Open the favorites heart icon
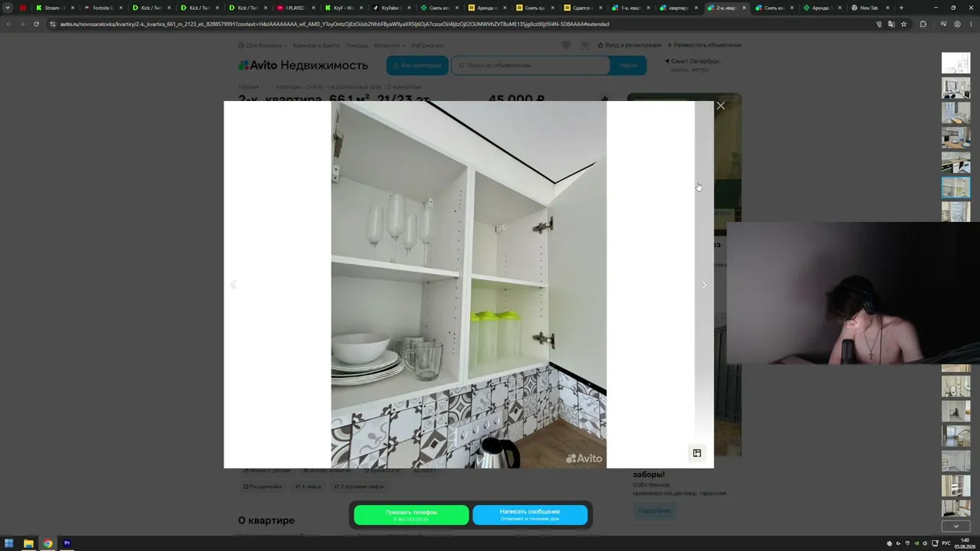980x551 pixels. tap(566, 45)
